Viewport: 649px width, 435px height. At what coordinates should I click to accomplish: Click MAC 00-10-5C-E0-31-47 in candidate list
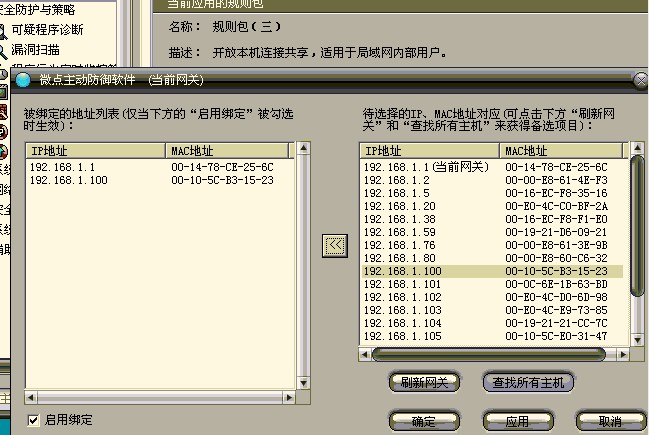pyautogui.click(x=556, y=336)
